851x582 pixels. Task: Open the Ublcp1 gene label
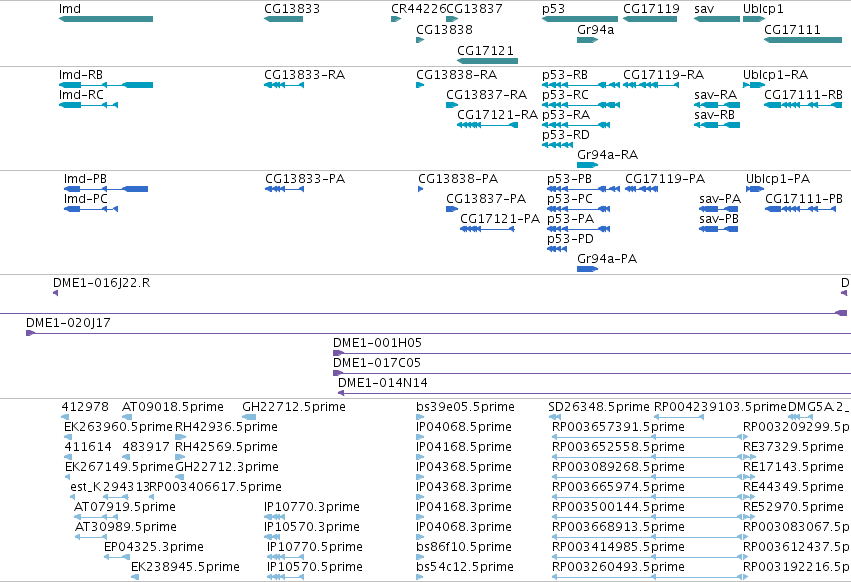[x=763, y=9]
